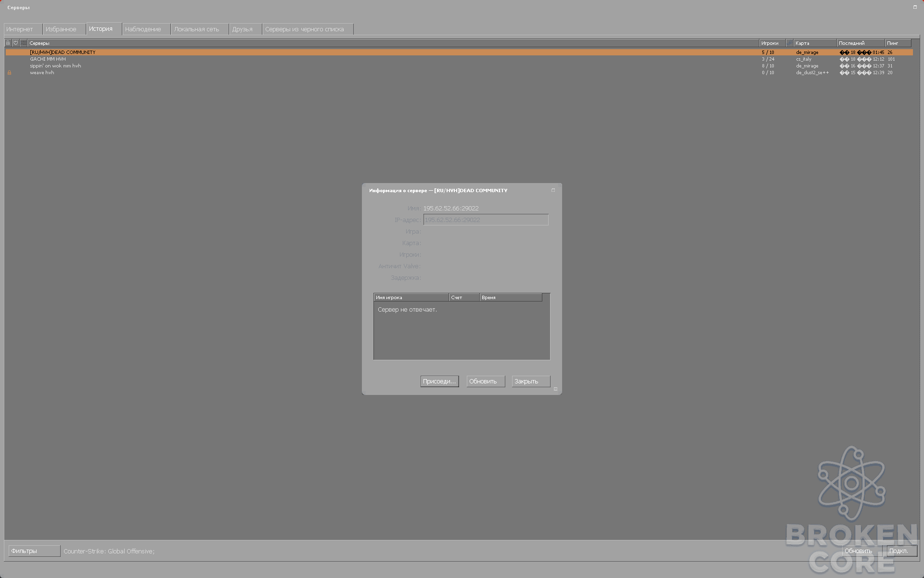Sort by MOD column header icon
This screenshot has width=924, height=578.
[x=24, y=43]
